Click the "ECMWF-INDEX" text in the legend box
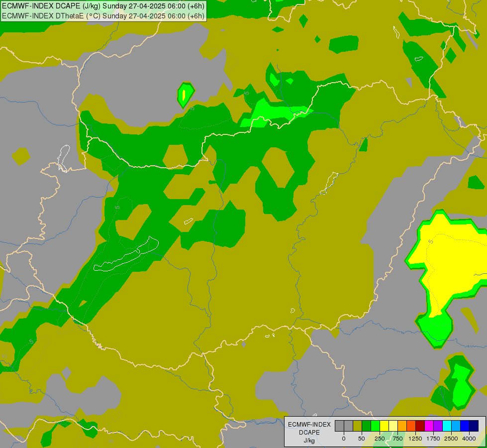 tap(309, 425)
